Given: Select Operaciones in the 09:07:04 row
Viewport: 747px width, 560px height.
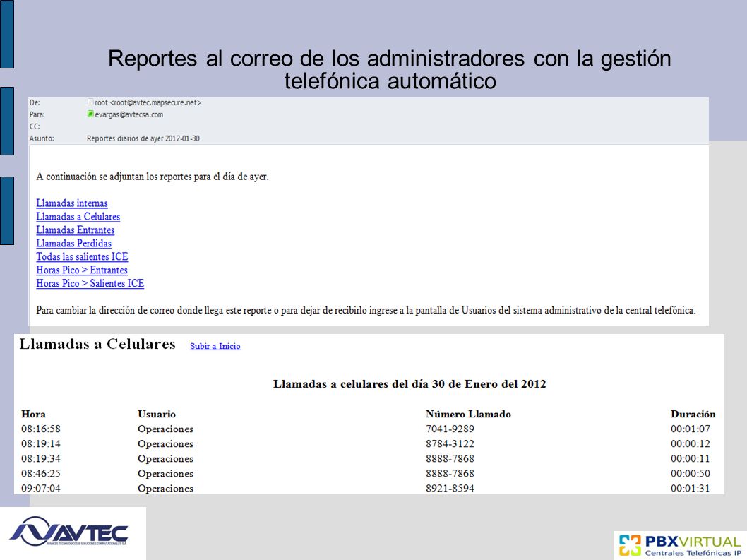Looking at the screenshot, I should pos(166,488).
